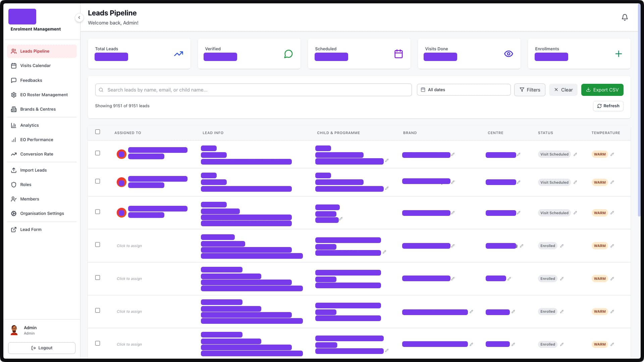Click the search leads input field
Viewport: 644px width, 362px height.
253,90
